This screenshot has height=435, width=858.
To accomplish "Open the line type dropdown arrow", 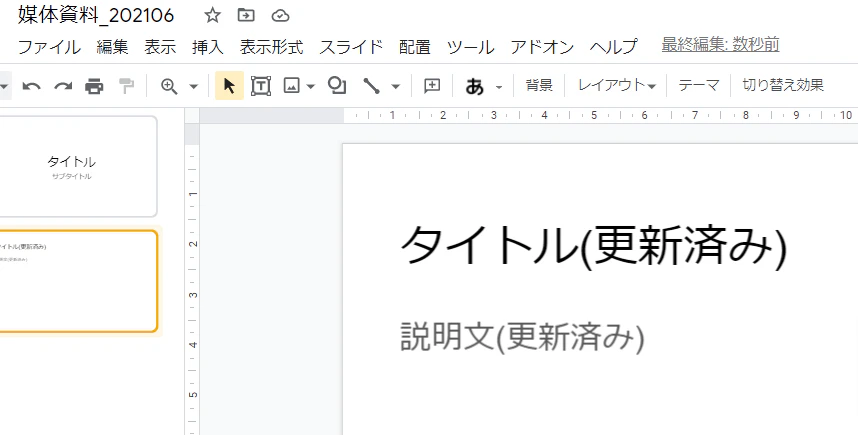I will [x=396, y=86].
